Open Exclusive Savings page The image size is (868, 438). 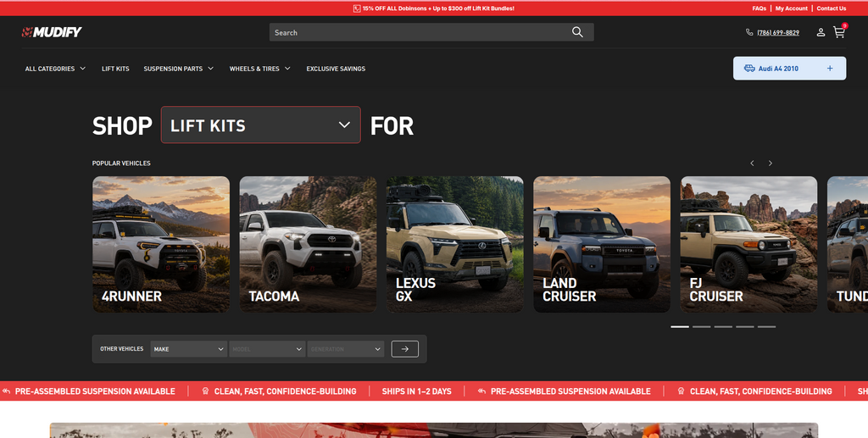coord(336,69)
